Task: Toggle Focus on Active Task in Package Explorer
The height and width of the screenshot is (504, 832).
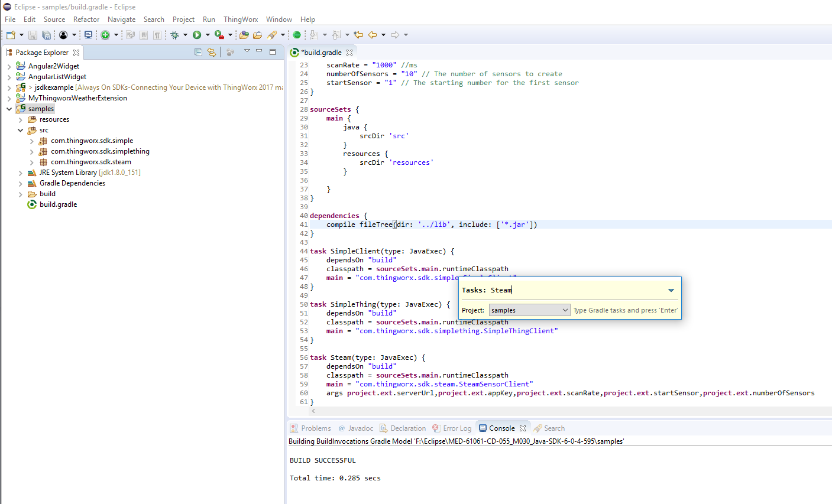Action: [230, 52]
